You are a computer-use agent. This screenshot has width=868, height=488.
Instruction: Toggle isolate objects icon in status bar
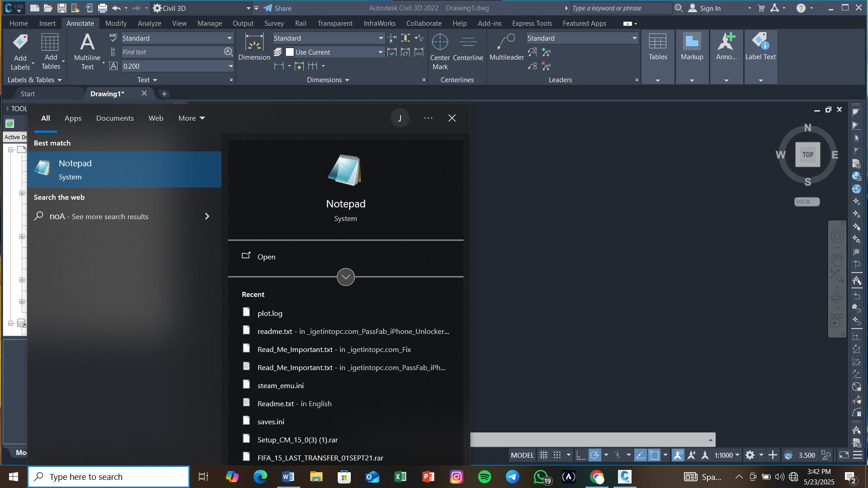click(826, 455)
